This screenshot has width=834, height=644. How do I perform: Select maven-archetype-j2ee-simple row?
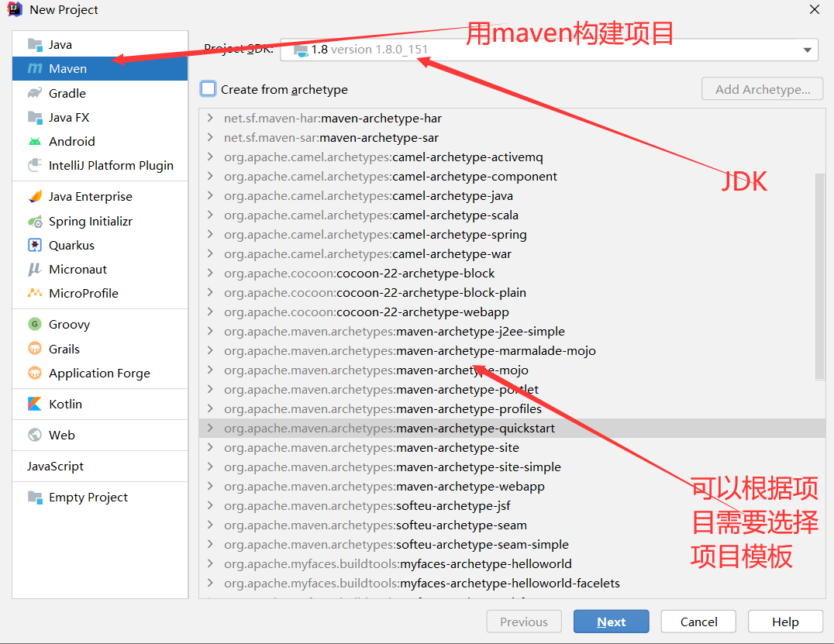tap(512, 332)
